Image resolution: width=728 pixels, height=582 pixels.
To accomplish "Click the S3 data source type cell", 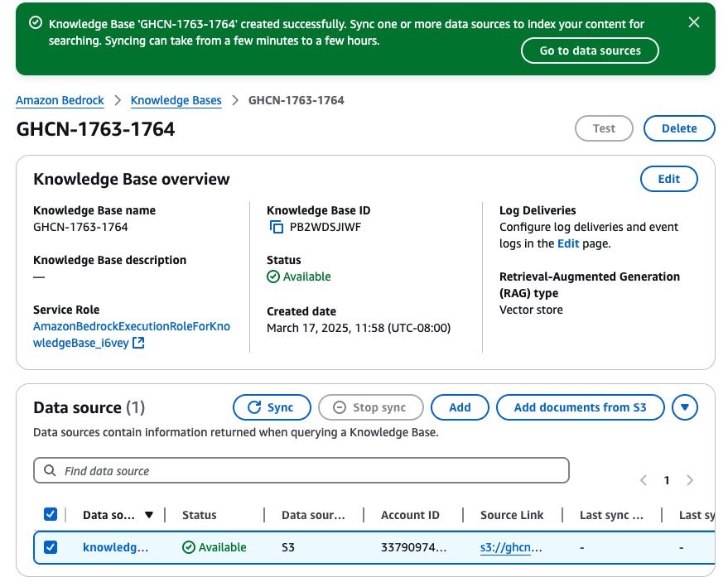I will (x=288, y=548).
